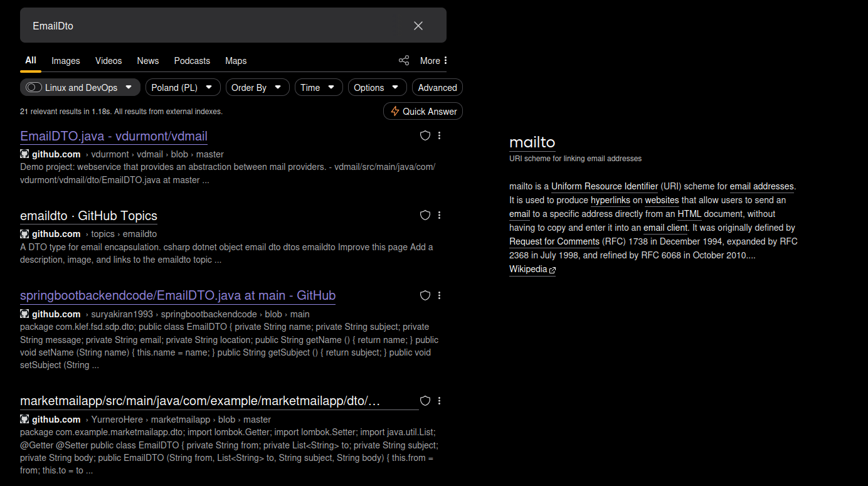The height and width of the screenshot is (486, 868).
Task: Enable the Linux and DevOps lens toggle
Action: pos(33,87)
